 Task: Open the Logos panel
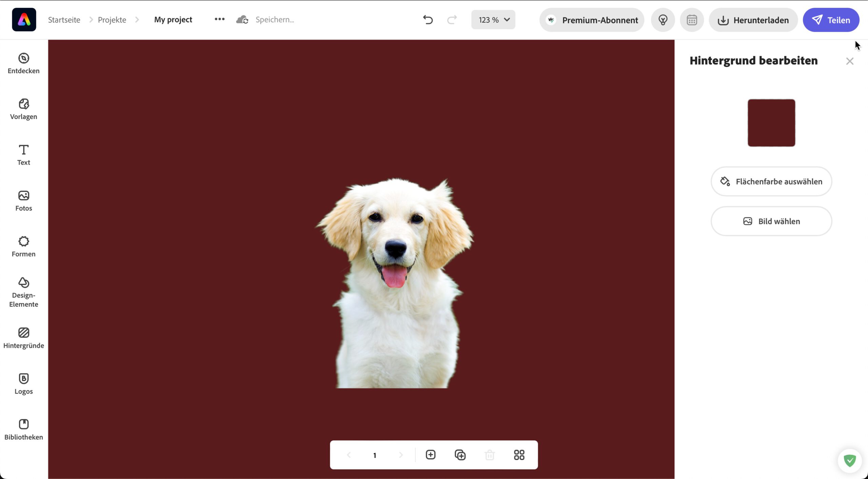(23, 383)
